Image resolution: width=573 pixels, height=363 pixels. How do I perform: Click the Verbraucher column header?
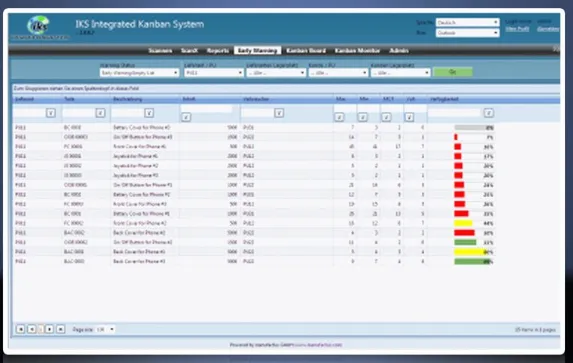tap(256, 99)
